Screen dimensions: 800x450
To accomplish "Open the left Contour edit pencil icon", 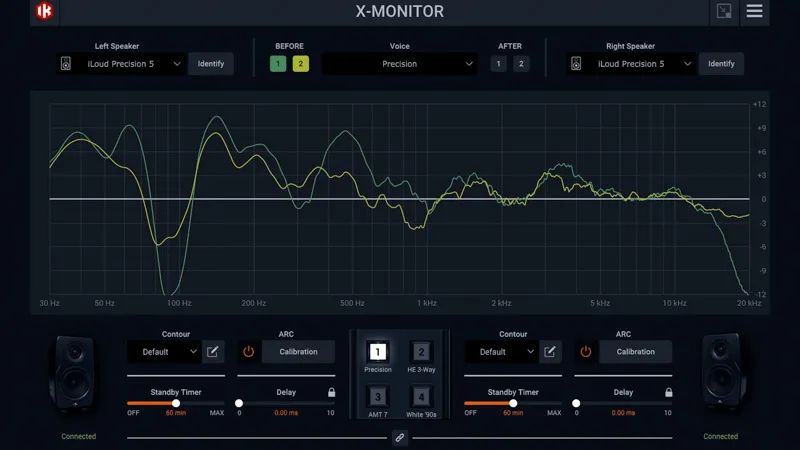I will click(x=213, y=352).
